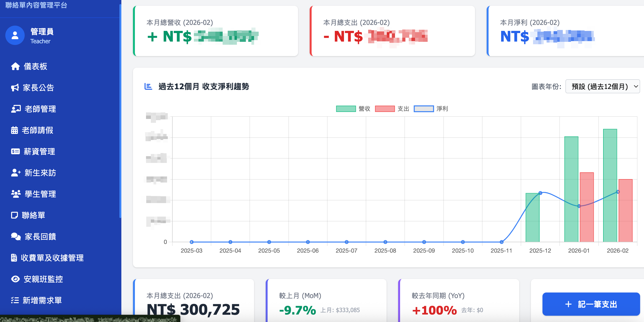Click the 2026-01 red expense bar
This screenshot has width=644, height=322.
click(x=587, y=207)
